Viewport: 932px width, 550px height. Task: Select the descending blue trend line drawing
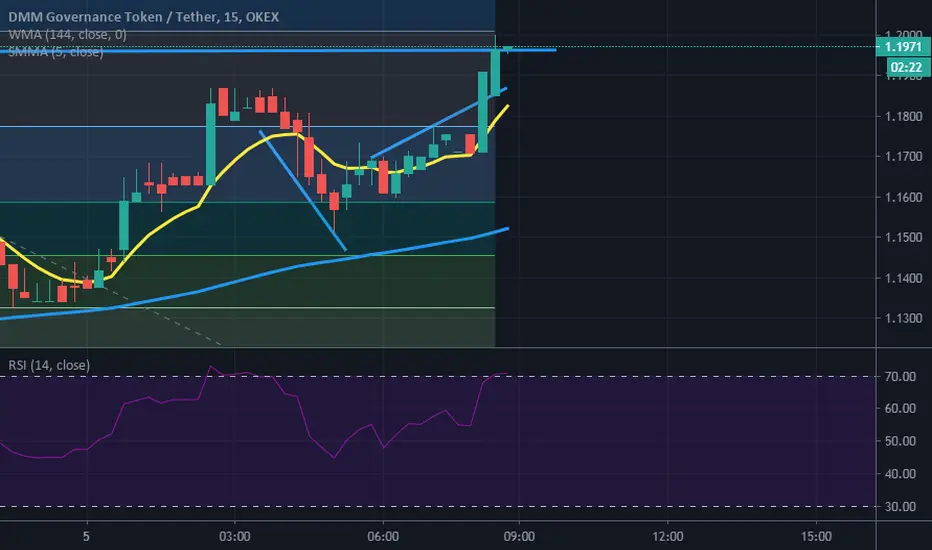(x=303, y=190)
